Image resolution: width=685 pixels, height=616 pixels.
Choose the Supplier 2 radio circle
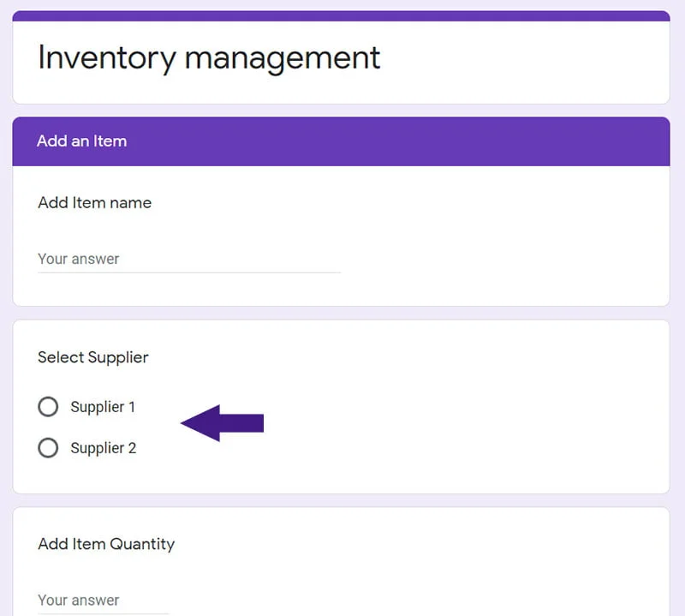tap(48, 447)
